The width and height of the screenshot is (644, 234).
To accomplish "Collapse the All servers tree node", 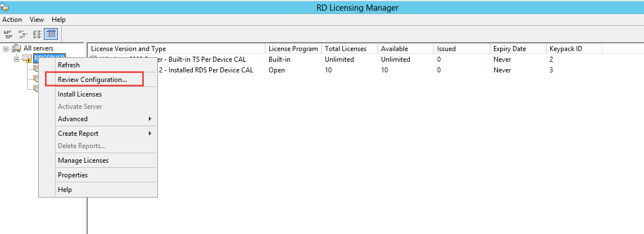I will point(6,49).
